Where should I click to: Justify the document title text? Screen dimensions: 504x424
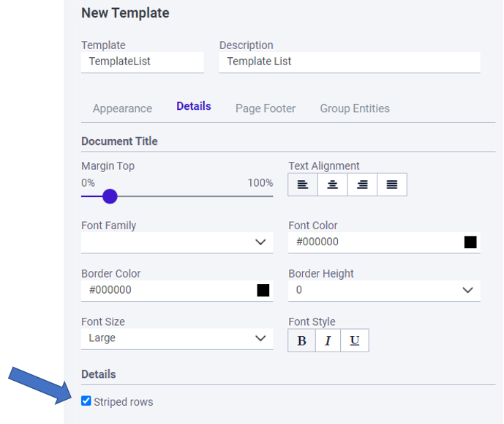pyautogui.click(x=392, y=185)
